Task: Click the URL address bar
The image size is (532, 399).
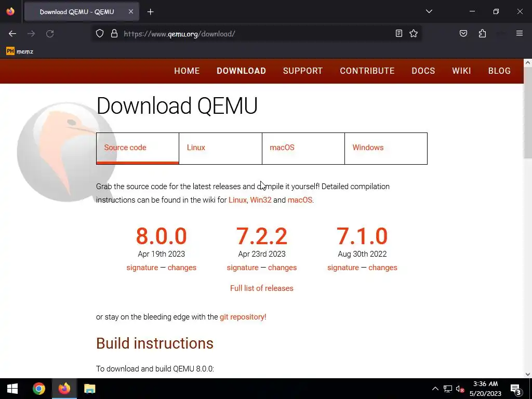Action: click(258, 34)
